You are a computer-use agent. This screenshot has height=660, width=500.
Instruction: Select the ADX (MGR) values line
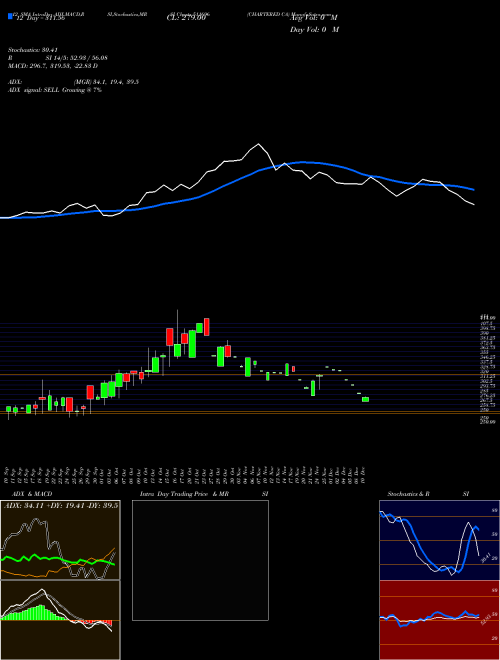click(x=73, y=82)
